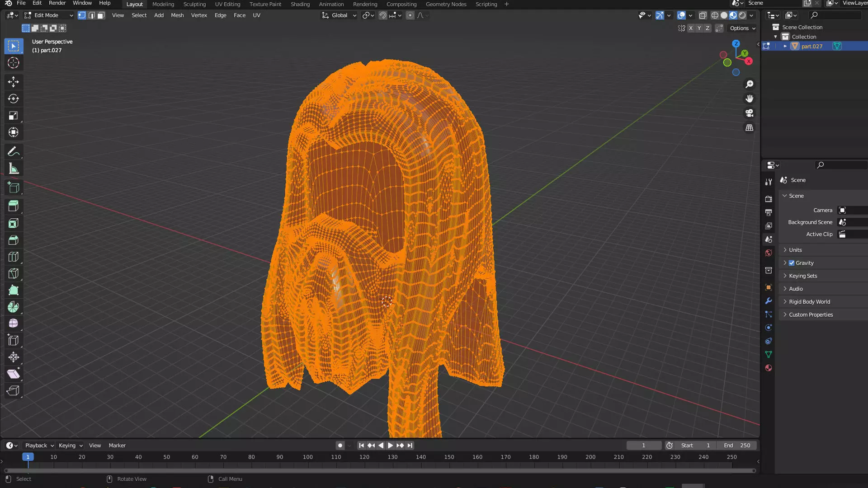Activate the Shear tool
Viewport: 868px width, 488px height.
pyautogui.click(x=14, y=374)
